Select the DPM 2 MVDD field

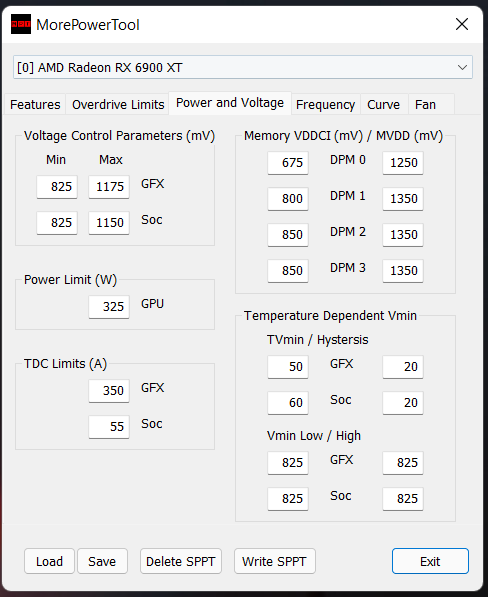pos(403,235)
